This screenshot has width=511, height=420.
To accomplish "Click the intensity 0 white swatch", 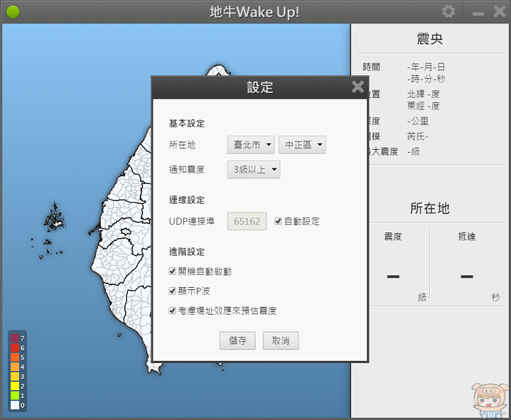I will (x=15, y=405).
